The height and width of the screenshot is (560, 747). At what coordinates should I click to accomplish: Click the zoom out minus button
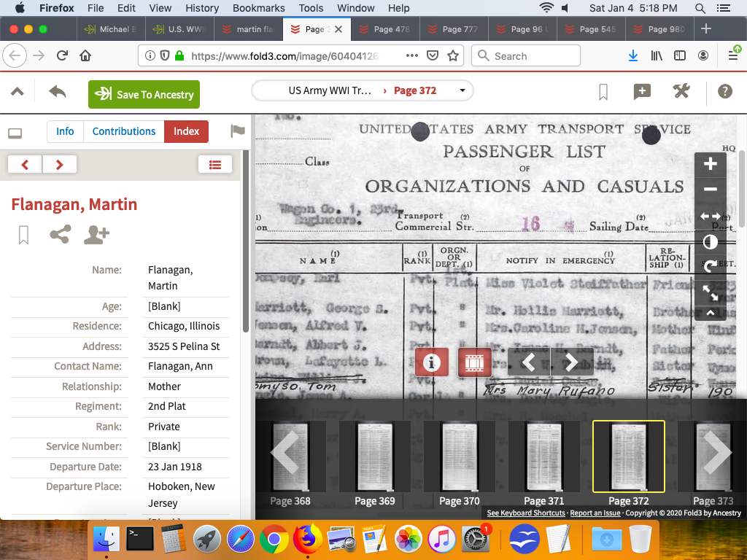click(710, 190)
